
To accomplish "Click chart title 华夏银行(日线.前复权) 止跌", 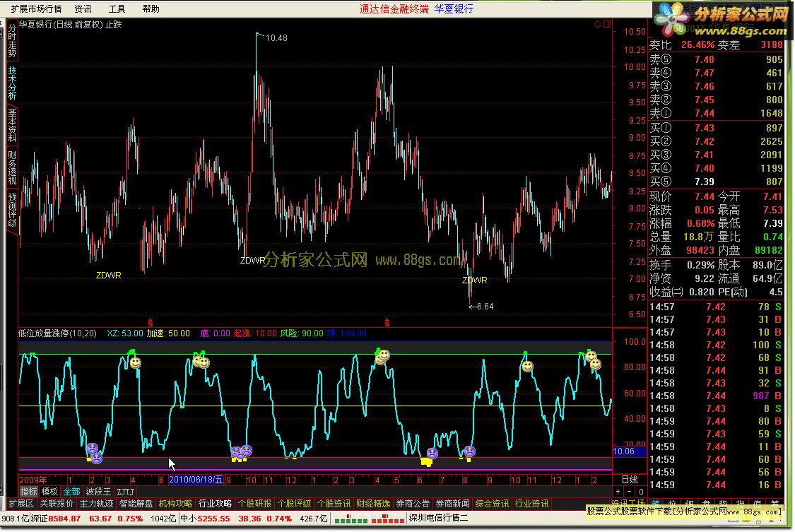I will tap(71, 24).
